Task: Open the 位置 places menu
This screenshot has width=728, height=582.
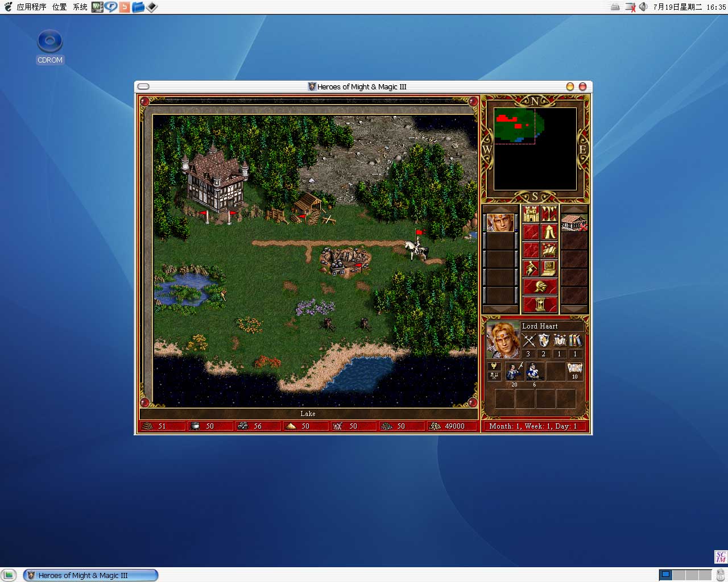Action: 59,7
